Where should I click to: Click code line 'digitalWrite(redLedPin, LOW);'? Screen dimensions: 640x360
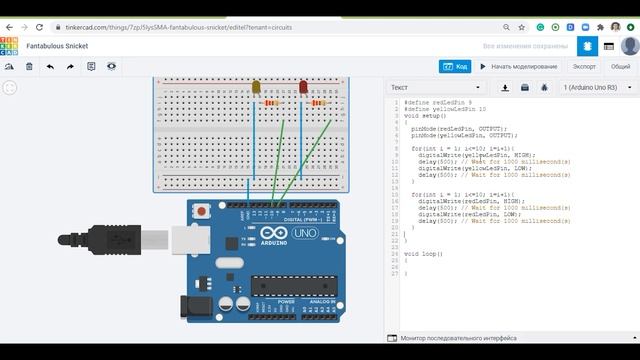(469, 214)
